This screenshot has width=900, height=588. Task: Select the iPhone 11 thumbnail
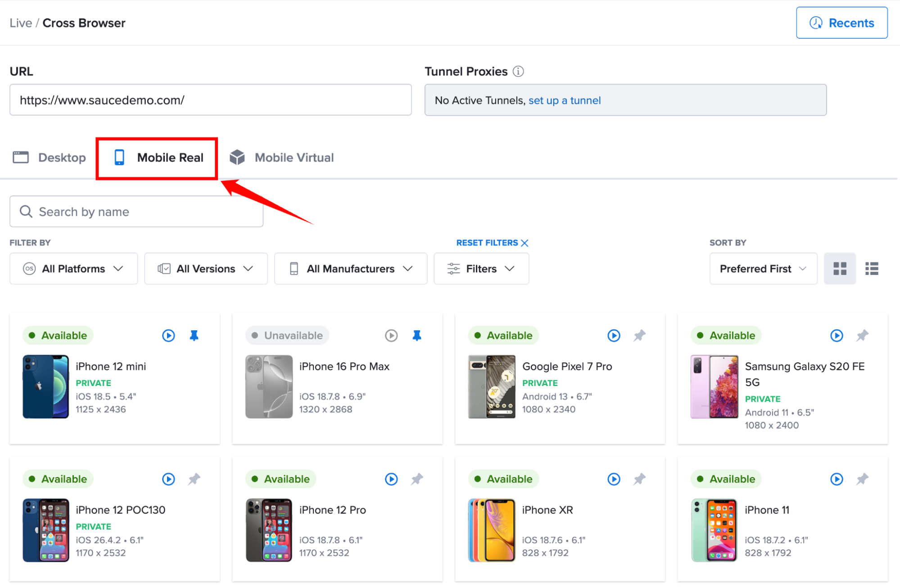click(714, 530)
